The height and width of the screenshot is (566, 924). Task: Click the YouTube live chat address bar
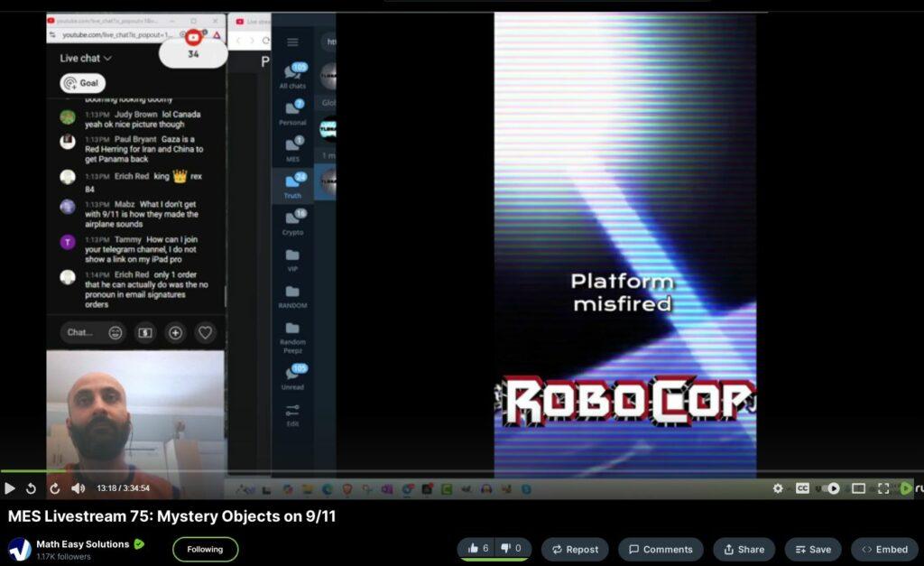pos(118,35)
